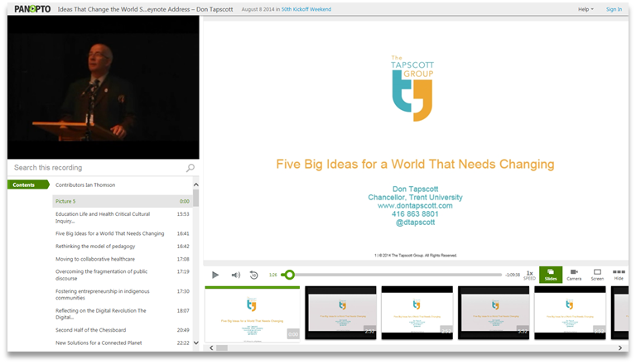Click the remaining time -1:09:38 display
Image resolution: width=636 pixels, height=364 pixels.
coord(513,275)
